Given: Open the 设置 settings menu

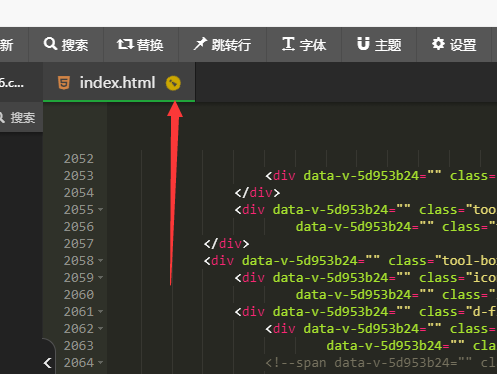Looking at the screenshot, I should 454,45.
